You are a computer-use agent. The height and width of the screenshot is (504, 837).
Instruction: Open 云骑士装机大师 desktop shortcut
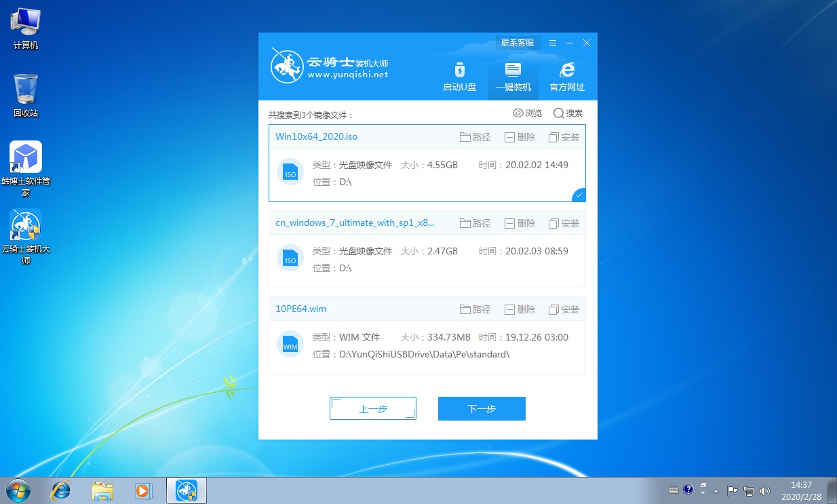click(x=26, y=237)
